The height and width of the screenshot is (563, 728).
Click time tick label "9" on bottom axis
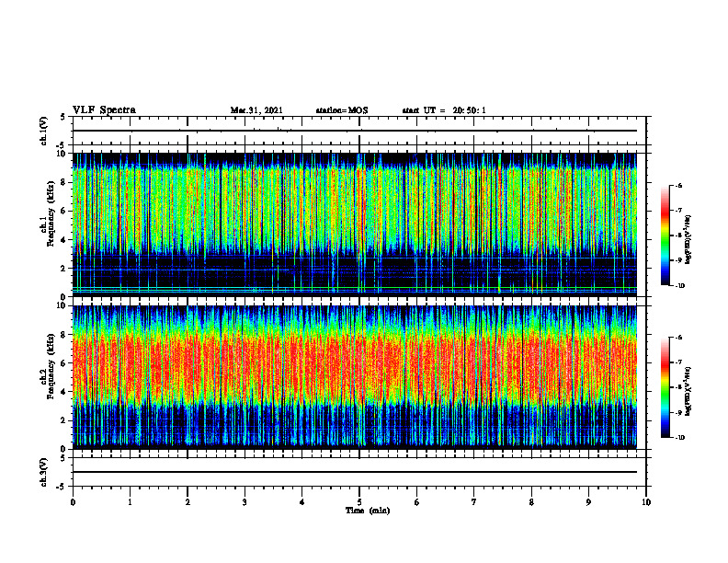(x=588, y=502)
